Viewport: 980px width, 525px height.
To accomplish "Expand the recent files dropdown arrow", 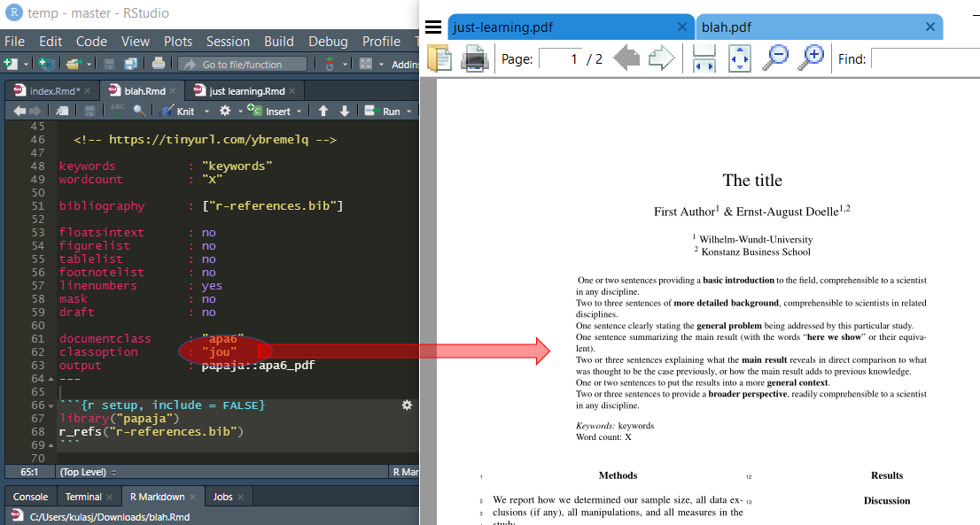I will (x=89, y=65).
